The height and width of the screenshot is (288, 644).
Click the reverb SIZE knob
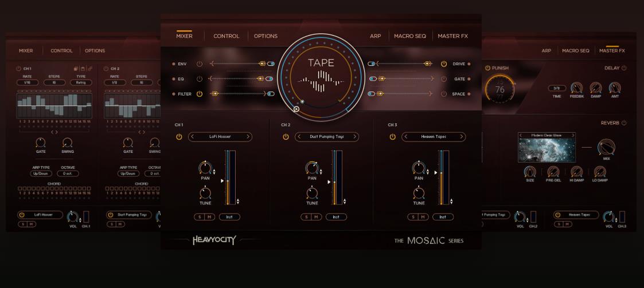(530, 172)
